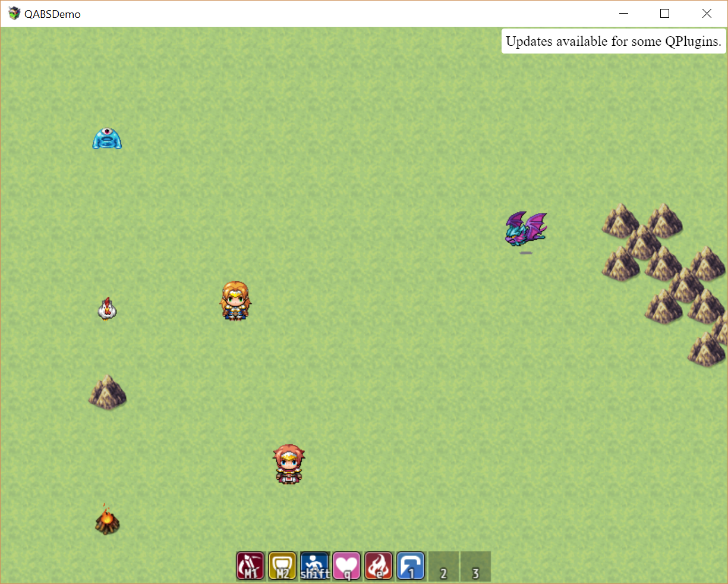Minimize the QABSDemo window
This screenshot has width=728, height=584.
coord(623,14)
